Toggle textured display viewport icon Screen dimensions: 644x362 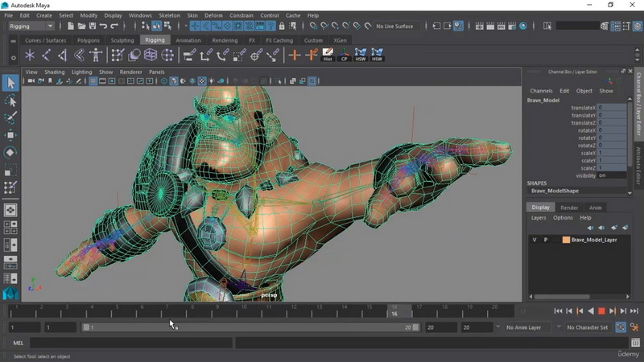pos(202,81)
